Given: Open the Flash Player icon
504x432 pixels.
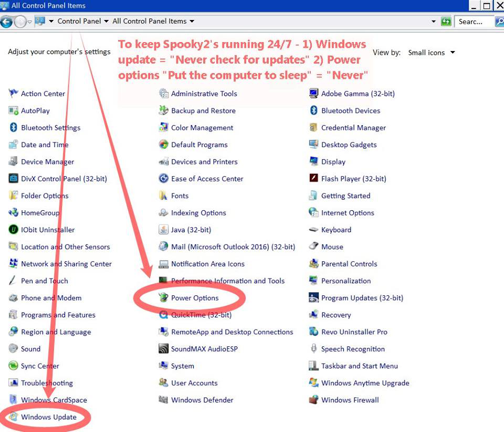Looking at the screenshot, I should tap(314, 178).
